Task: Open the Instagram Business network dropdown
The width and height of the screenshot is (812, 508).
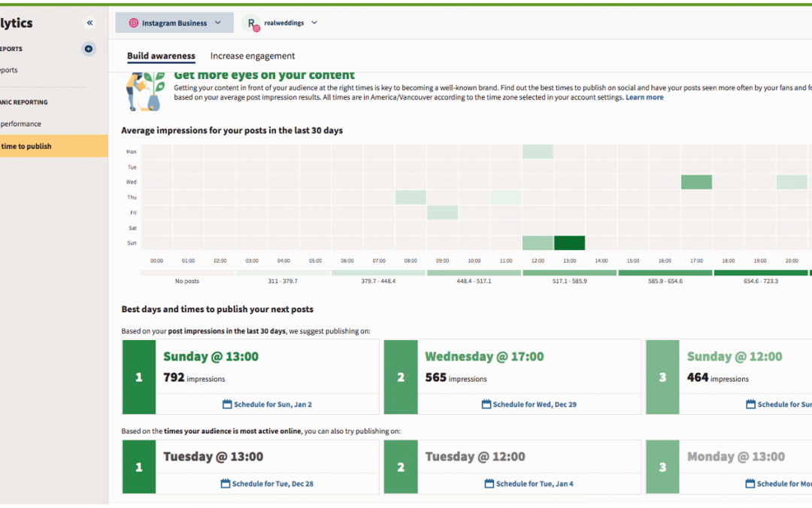Action: click(174, 23)
